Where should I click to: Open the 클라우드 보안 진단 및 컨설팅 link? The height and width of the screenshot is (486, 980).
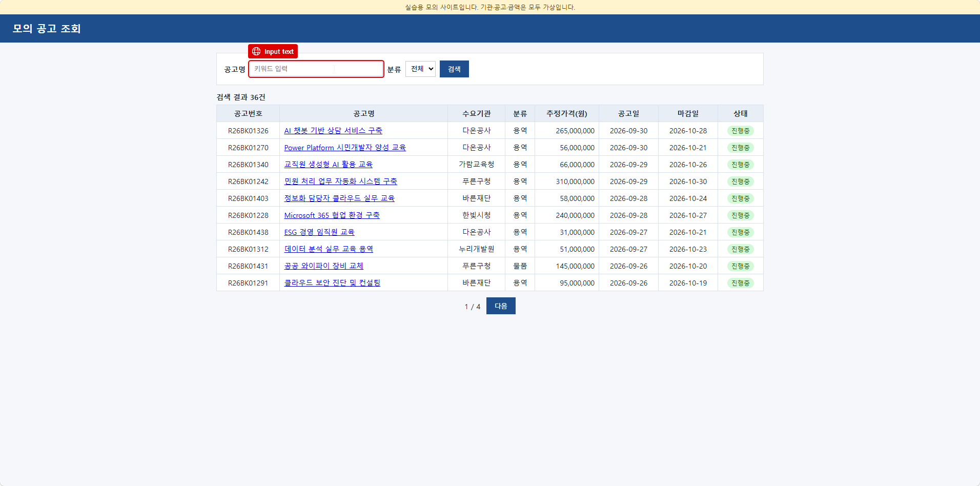point(332,283)
